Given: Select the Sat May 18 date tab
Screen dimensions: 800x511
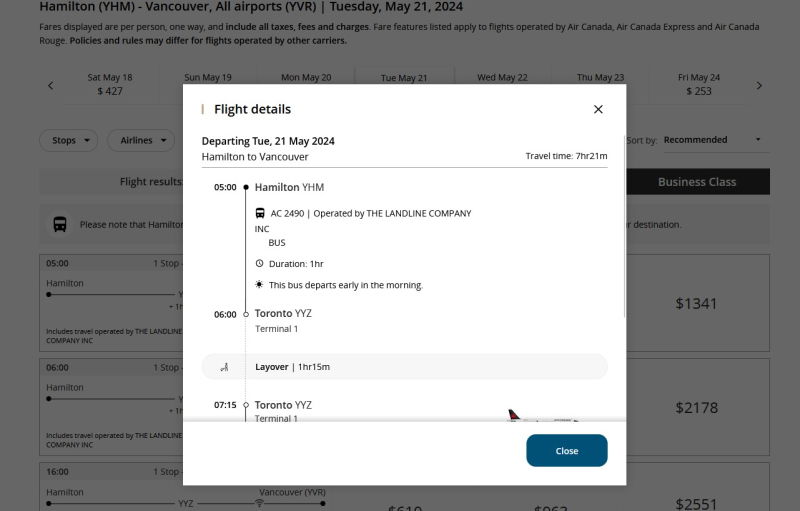Looking at the screenshot, I should pos(110,85).
